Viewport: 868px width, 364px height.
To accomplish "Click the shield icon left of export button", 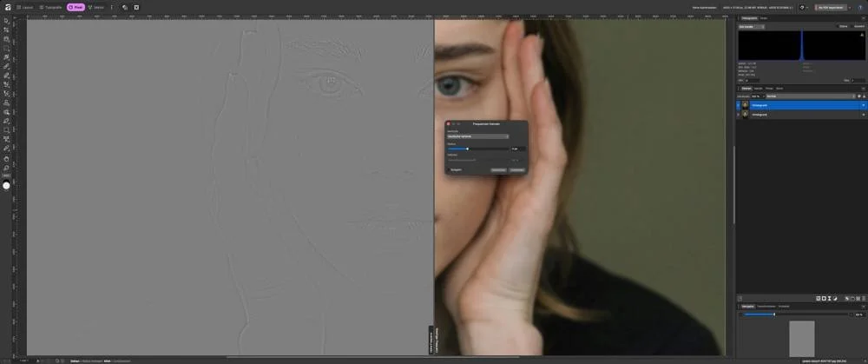I will [801, 8].
